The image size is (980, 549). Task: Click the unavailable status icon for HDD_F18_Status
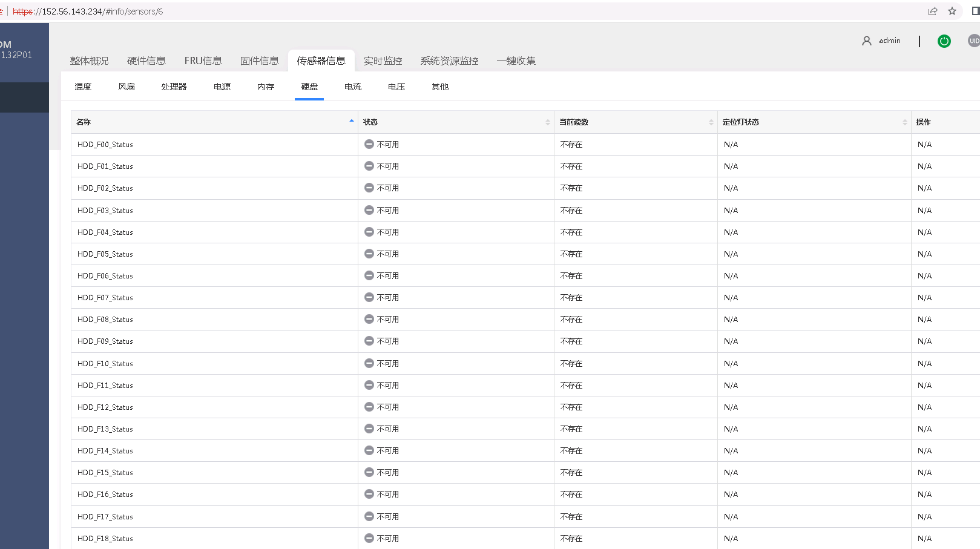[369, 538]
